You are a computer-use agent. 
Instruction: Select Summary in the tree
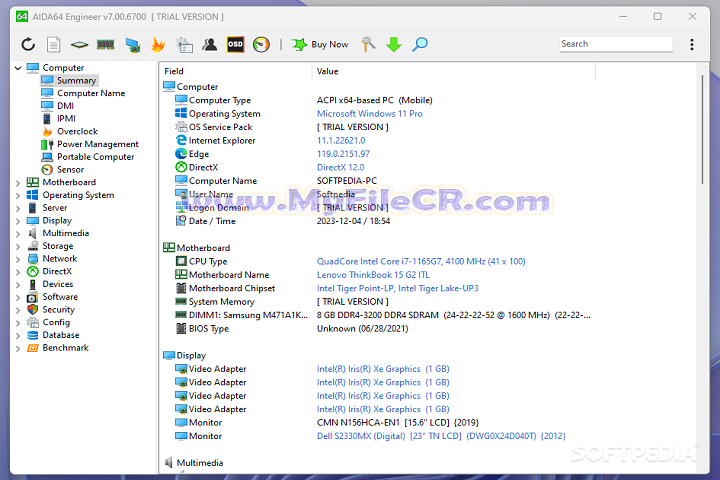click(x=76, y=80)
